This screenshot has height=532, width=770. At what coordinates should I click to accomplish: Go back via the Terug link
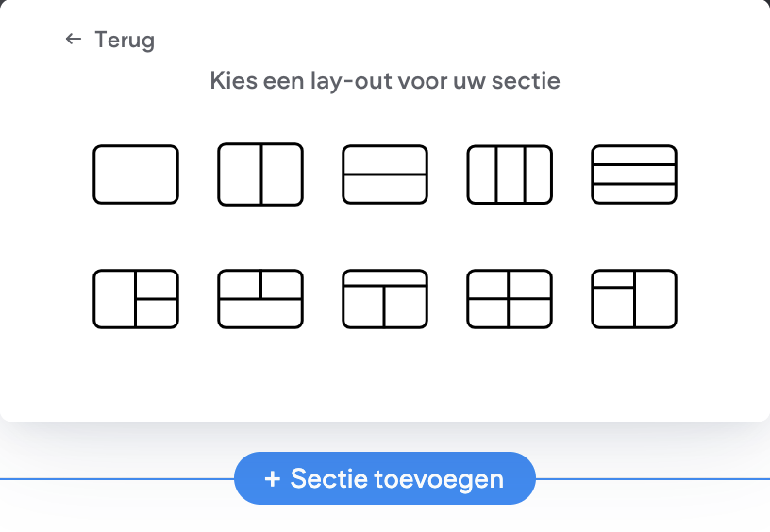(125, 41)
